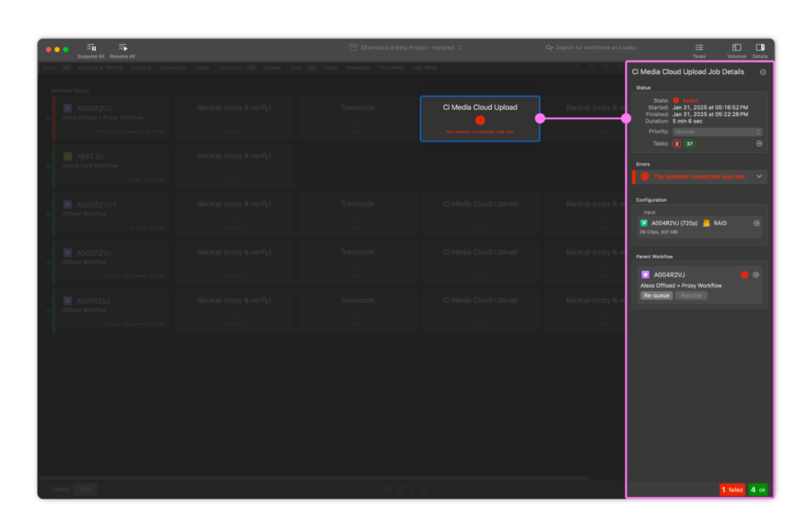Click the Resume All toolbar icon
Viewport: 812px width, 531px height.
(x=123, y=47)
